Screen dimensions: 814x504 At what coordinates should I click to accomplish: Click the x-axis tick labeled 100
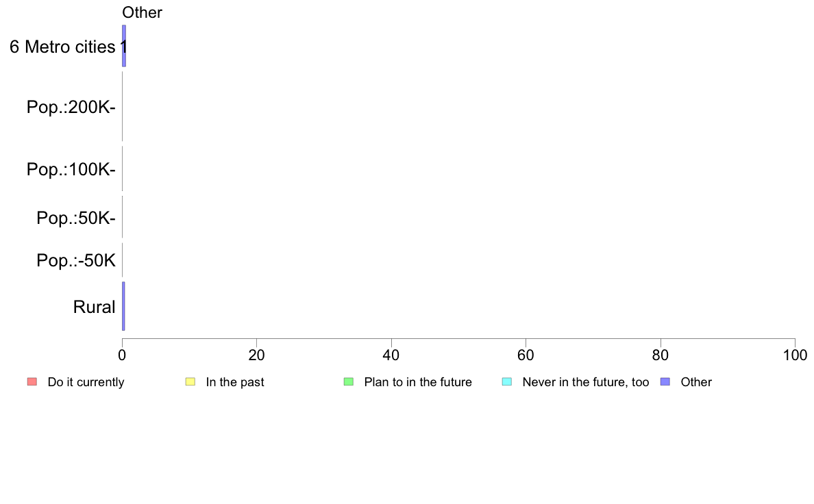795,355
